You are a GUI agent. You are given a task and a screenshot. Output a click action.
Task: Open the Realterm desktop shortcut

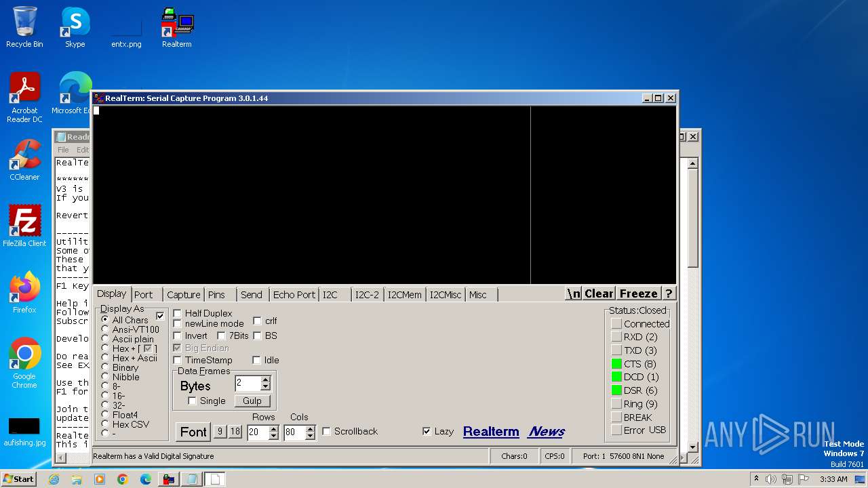click(x=177, y=27)
